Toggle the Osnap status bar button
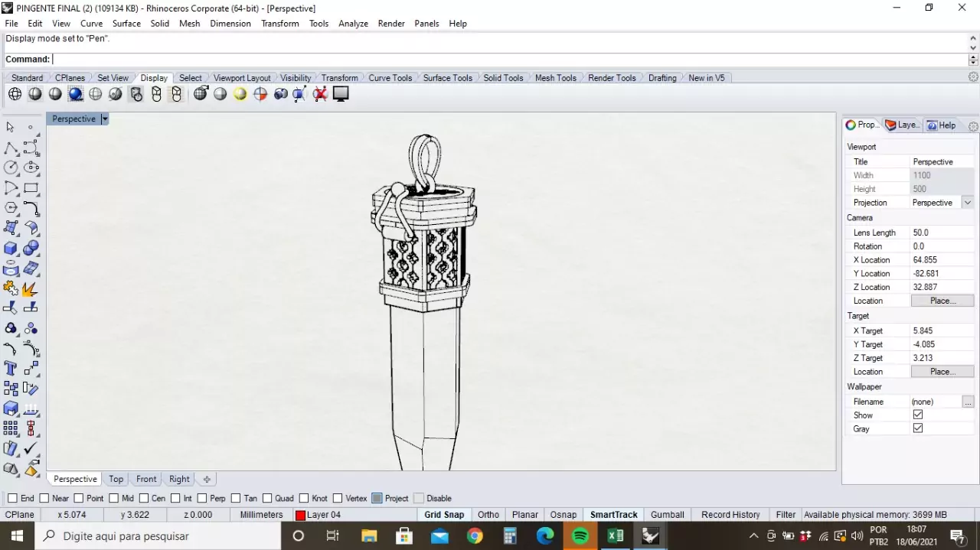Viewport: 980px width, 550px height. [563, 515]
